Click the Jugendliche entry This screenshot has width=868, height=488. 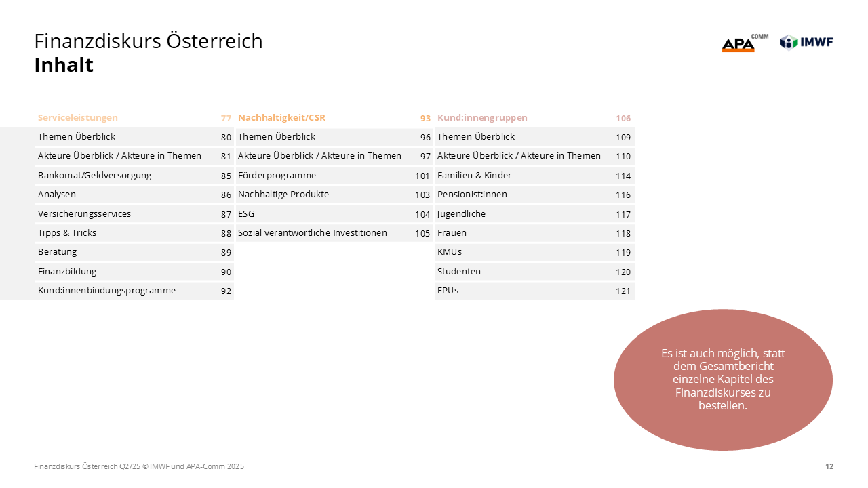461,213
